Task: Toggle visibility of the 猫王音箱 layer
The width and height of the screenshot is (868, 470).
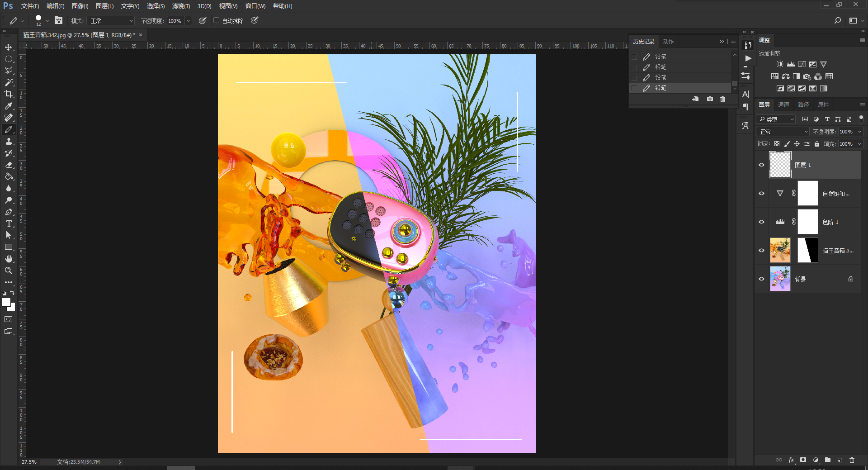Action: point(761,250)
